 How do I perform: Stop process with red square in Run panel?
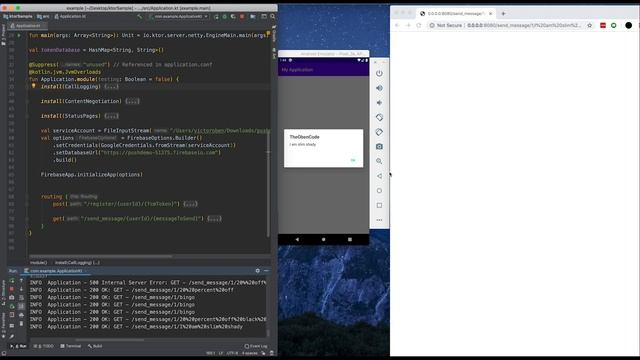12,289
